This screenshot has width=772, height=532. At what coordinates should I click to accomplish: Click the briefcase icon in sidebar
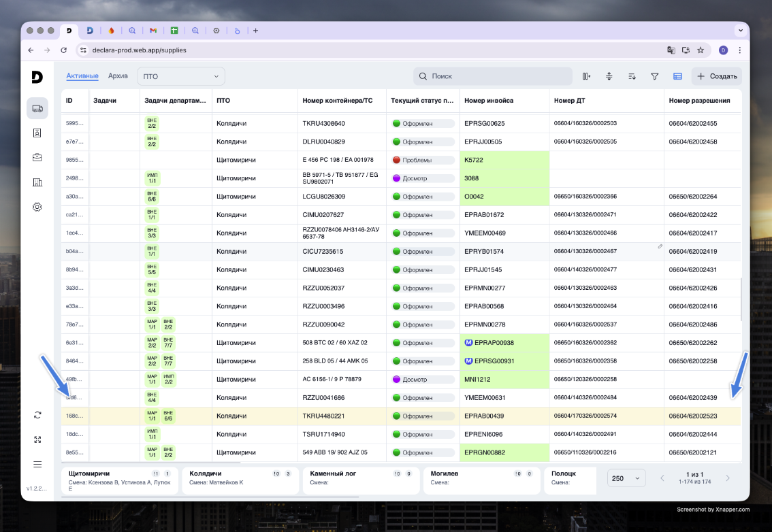(37, 157)
